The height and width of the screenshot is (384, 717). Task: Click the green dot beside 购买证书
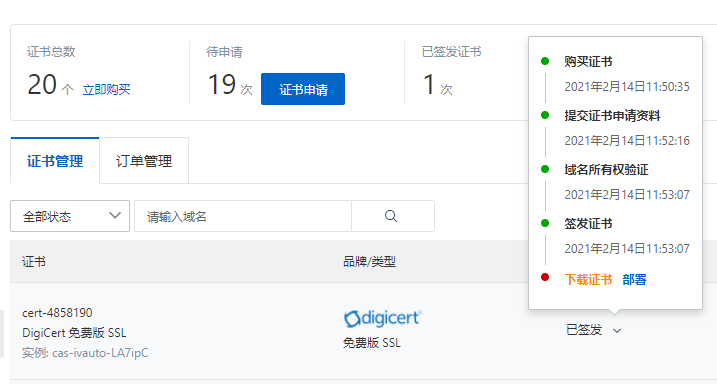click(x=545, y=61)
